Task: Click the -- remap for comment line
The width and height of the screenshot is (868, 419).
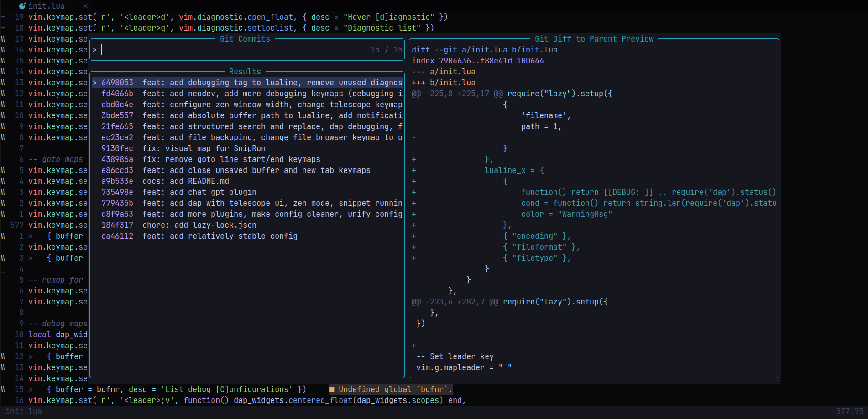Action: [56, 280]
